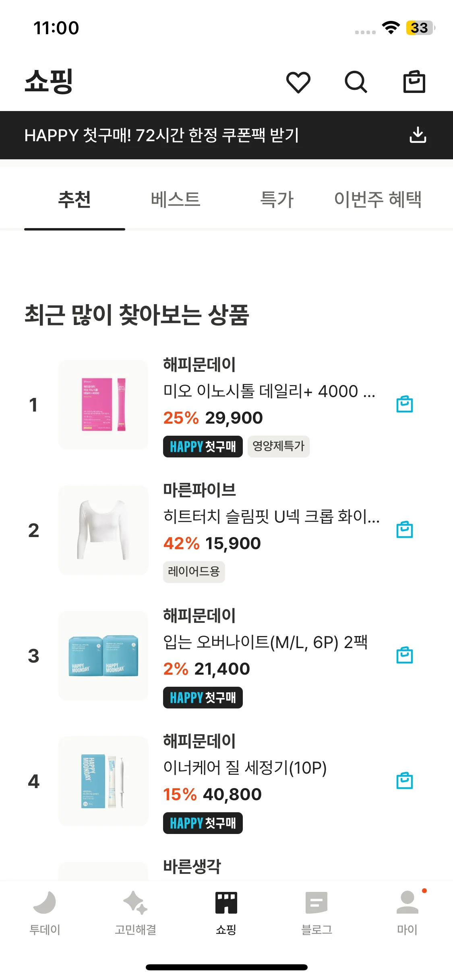This screenshot has width=453, height=980.
Task: Add 입는 오버나이트 2팩 to cart
Action: 404,655
